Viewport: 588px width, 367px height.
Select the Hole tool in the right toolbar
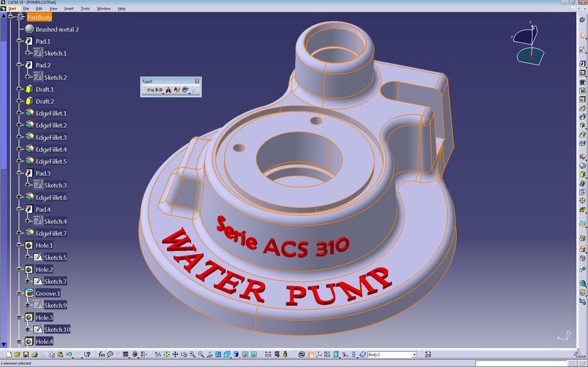point(582,101)
